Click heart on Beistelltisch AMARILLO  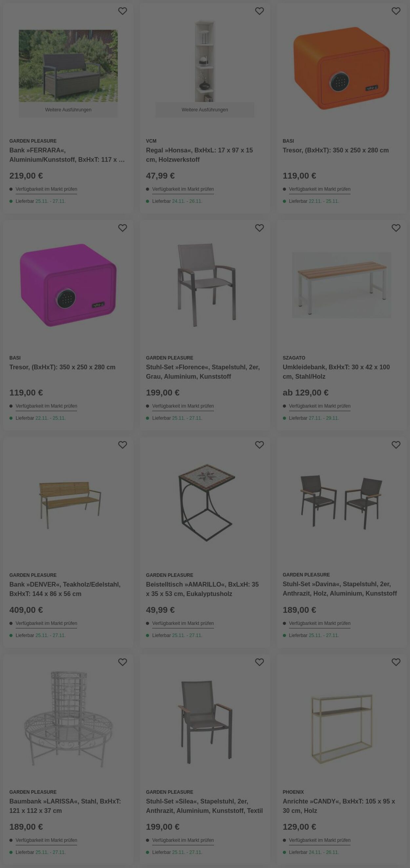click(259, 445)
